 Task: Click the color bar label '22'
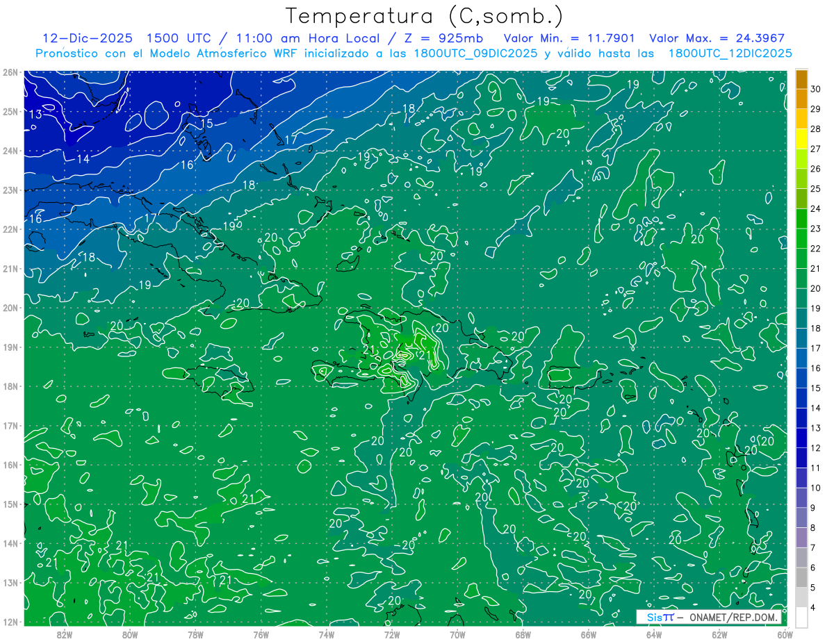point(816,249)
